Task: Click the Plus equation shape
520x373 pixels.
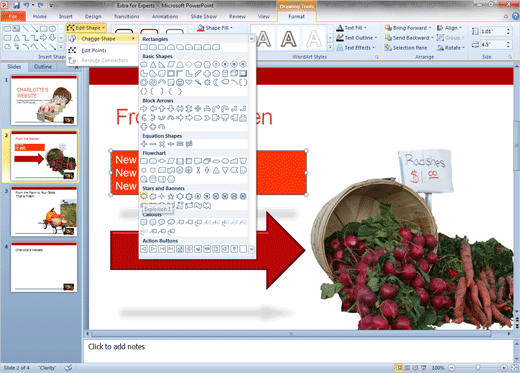Action: click(144, 144)
